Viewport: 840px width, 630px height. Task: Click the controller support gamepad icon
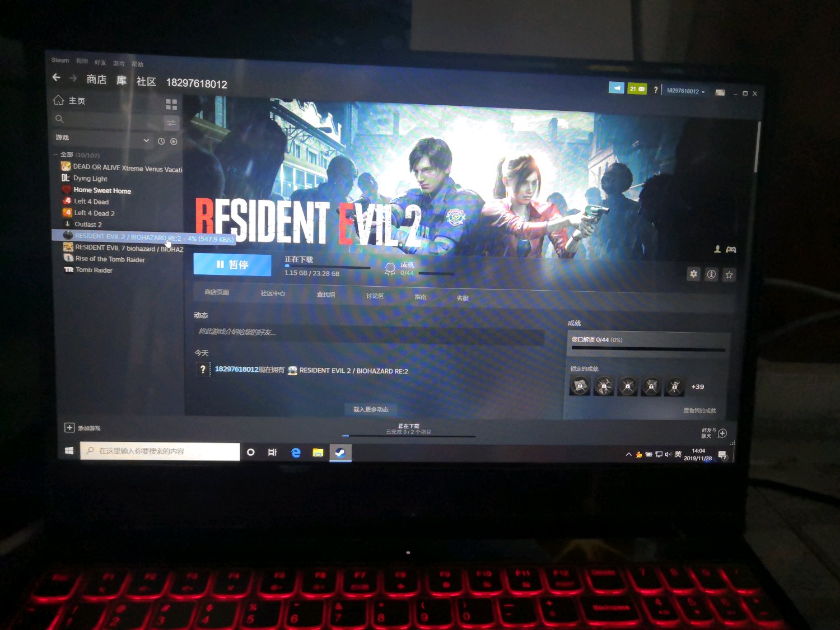pyautogui.click(x=731, y=249)
